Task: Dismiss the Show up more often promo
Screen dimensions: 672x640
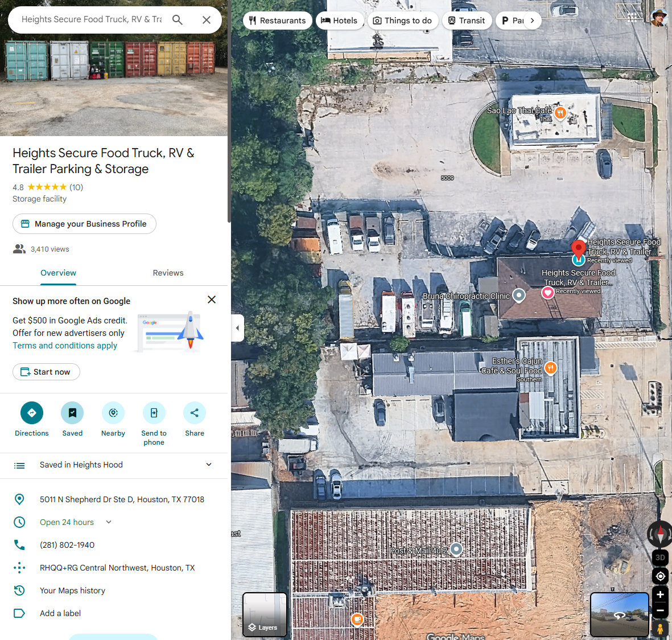Action: pos(212,300)
